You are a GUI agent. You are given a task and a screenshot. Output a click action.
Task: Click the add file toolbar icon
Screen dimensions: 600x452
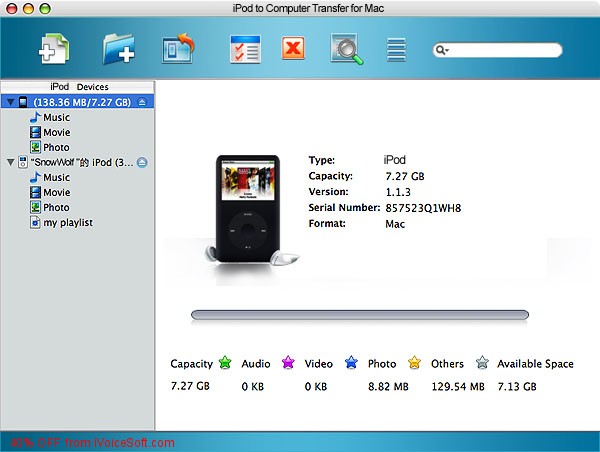point(54,49)
